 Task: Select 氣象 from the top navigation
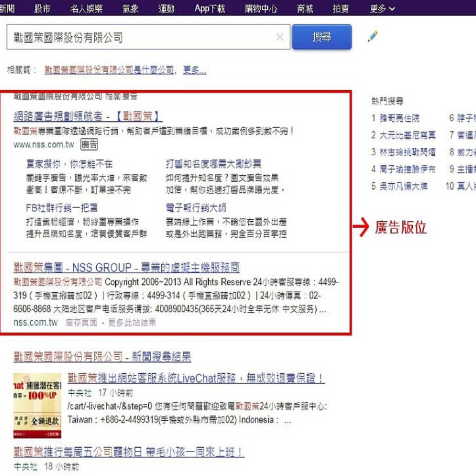pyautogui.click(x=130, y=8)
